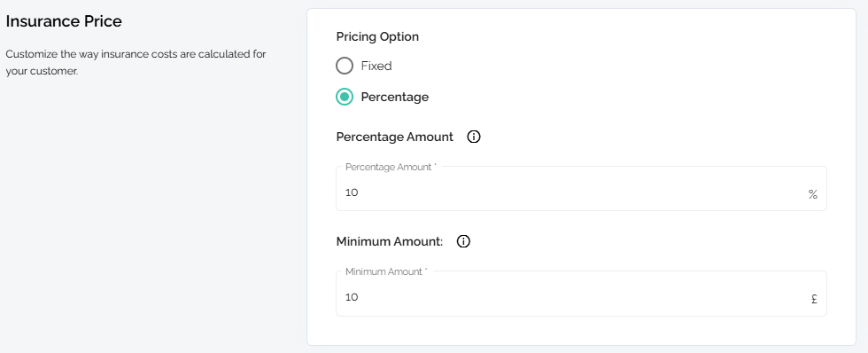
Task: Place cursor on value 10 in Percentage Amount
Action: tap(352, 192)
